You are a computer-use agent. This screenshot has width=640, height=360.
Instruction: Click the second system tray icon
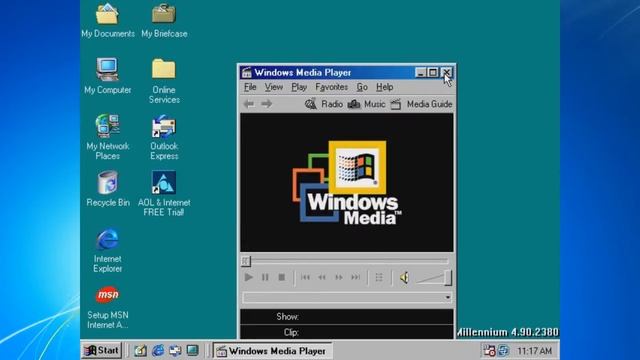tap(504, 351)
